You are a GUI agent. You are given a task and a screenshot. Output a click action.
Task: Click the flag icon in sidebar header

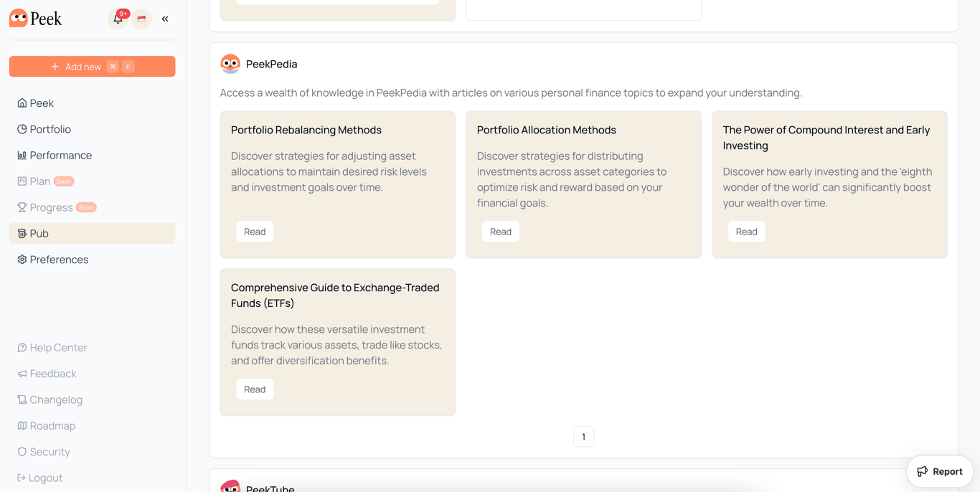pos(141,19)
